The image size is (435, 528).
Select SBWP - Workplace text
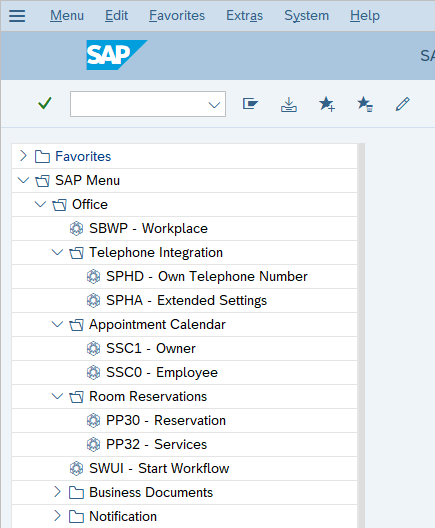pos(148,229)
